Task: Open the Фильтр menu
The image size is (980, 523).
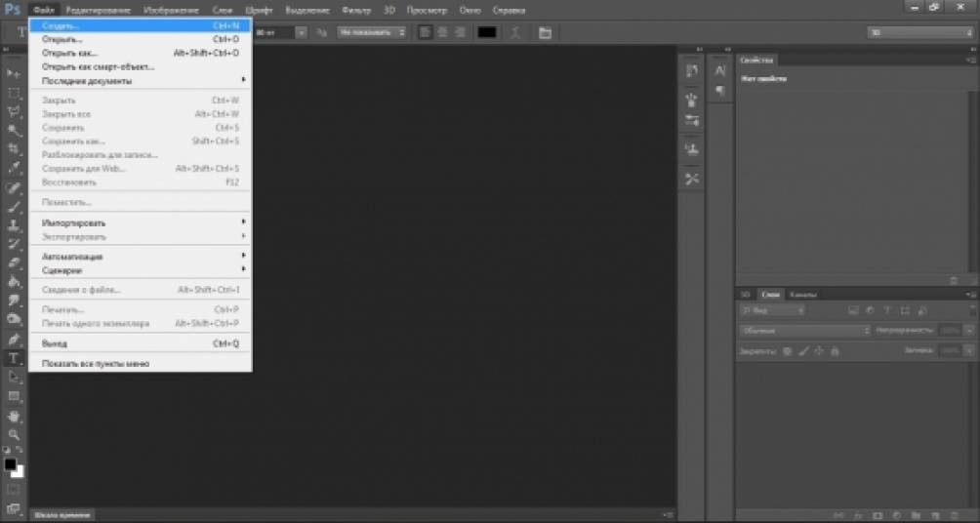Action: (x=356, y=11)
